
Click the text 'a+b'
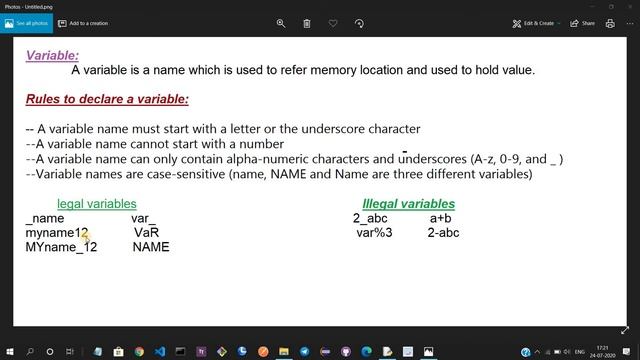[440, 218]
